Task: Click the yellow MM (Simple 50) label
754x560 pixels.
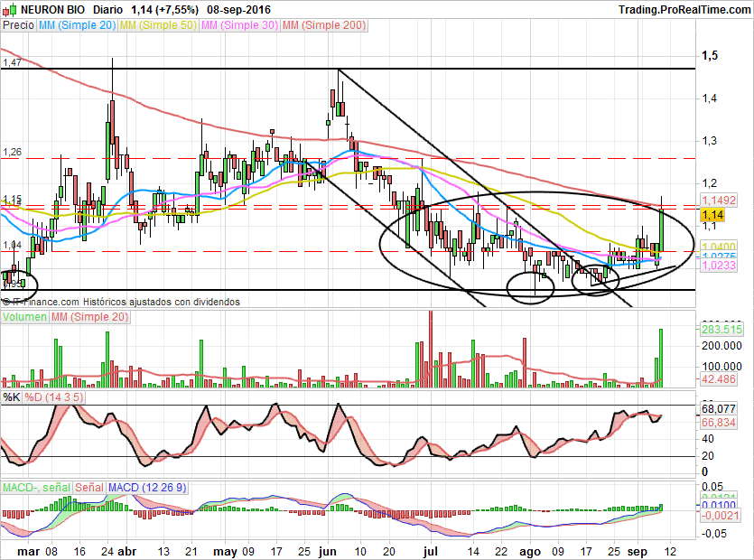Action: (158, 26)
